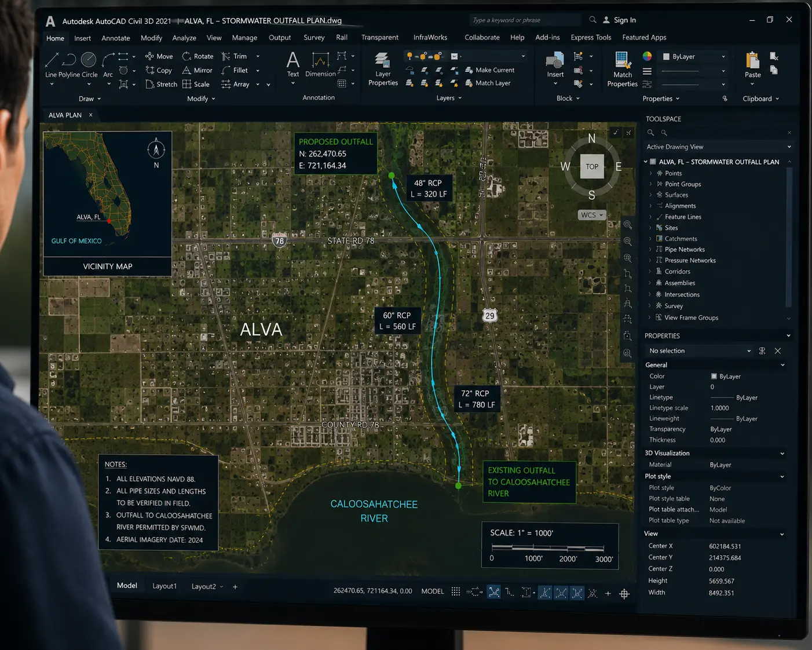812x650 pixels.
Task: Open the ByLayer color swatch selector
Action: (x=694, y=57)
